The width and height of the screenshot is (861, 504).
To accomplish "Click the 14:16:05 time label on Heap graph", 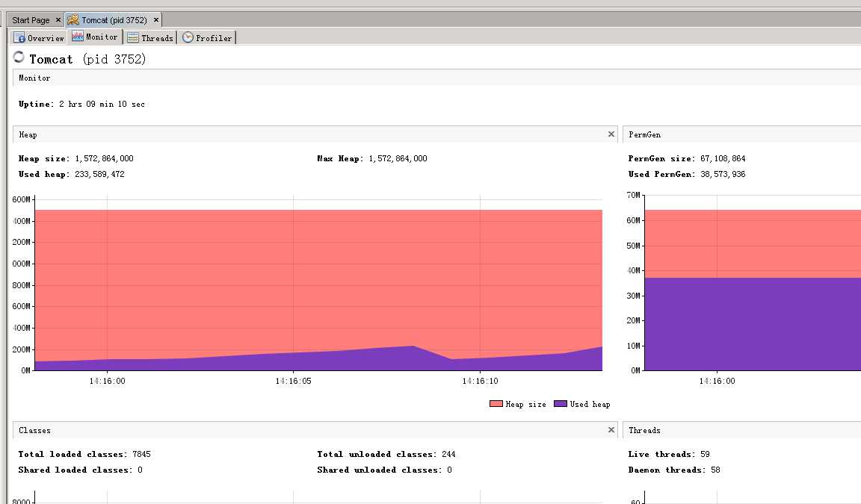I will coord(293,381).
